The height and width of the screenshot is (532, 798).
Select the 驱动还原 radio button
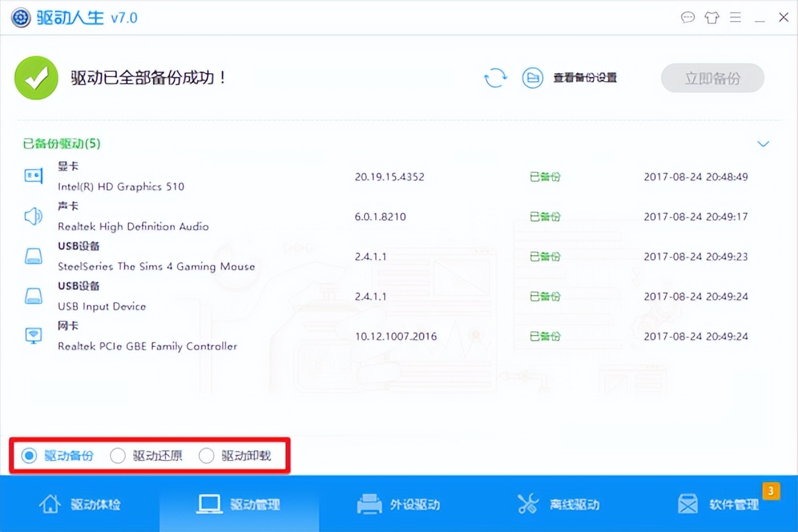118,456
